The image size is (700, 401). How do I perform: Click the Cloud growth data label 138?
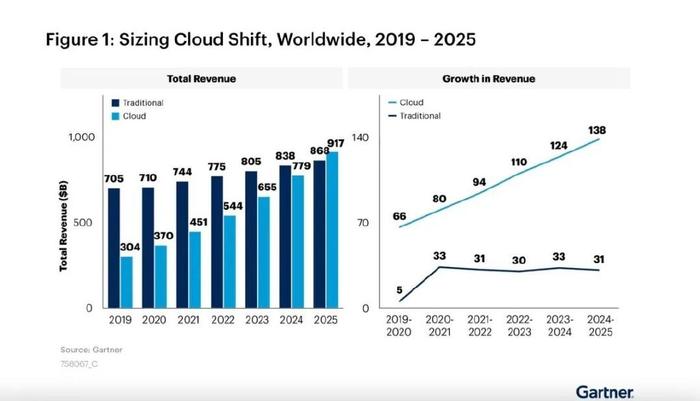pyautogui.click(x=597, y=130)
